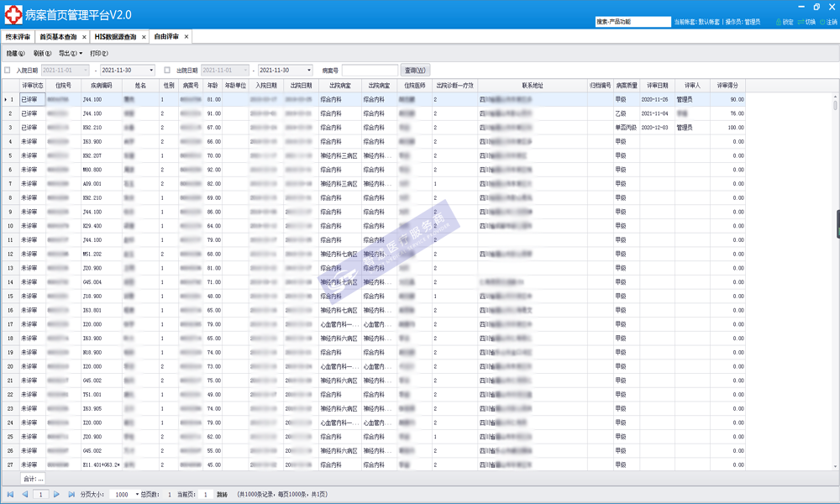This screenshot has width=840, height=504.
Task: Expand the 分页大小 page size dropdown
Action: (x=137, y=495)
